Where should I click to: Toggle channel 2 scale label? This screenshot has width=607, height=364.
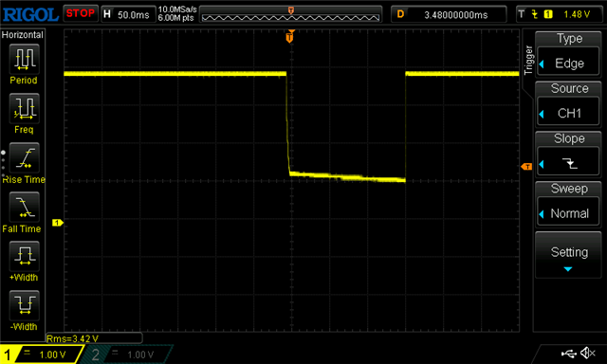[140, 355]
